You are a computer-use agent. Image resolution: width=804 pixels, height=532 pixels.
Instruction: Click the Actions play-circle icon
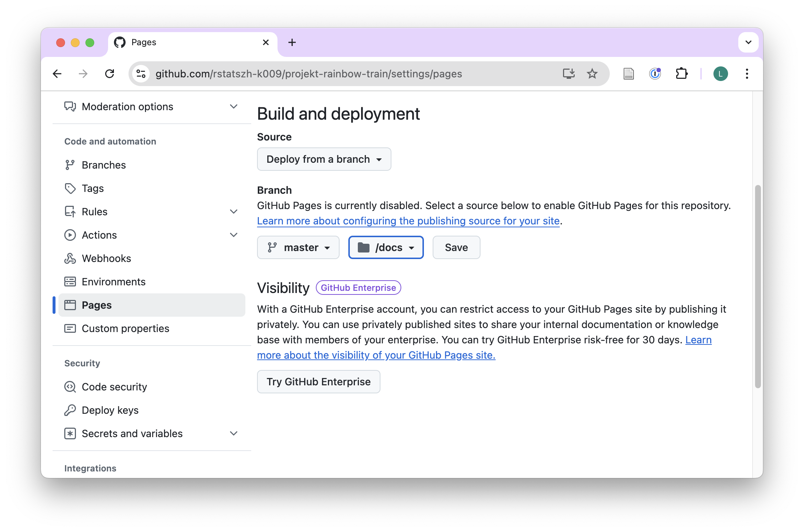(x=70, y=235)
